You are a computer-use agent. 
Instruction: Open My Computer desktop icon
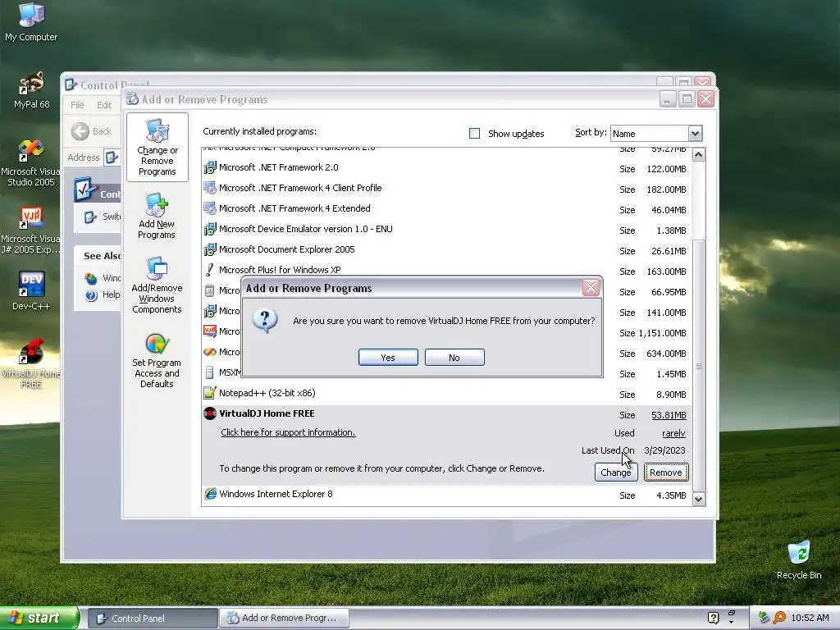(x=31, y=21)
